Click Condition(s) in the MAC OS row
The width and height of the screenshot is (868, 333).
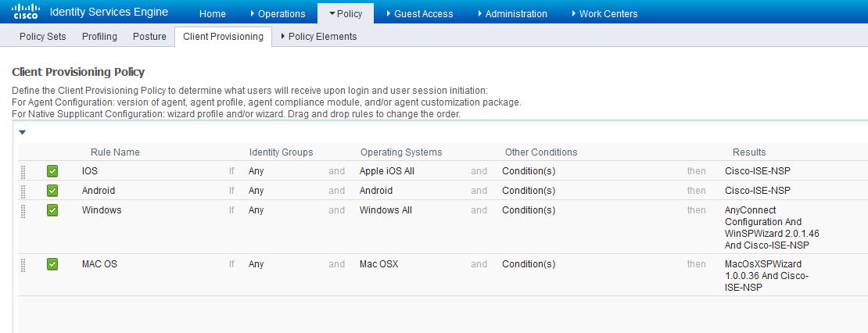tap(529, 264)
